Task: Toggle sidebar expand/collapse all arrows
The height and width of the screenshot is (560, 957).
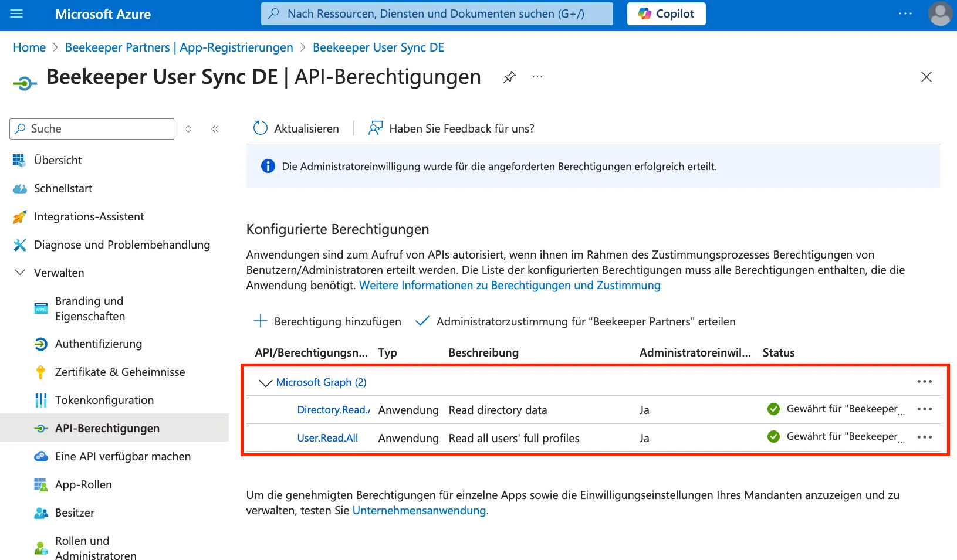Action: 188,129
